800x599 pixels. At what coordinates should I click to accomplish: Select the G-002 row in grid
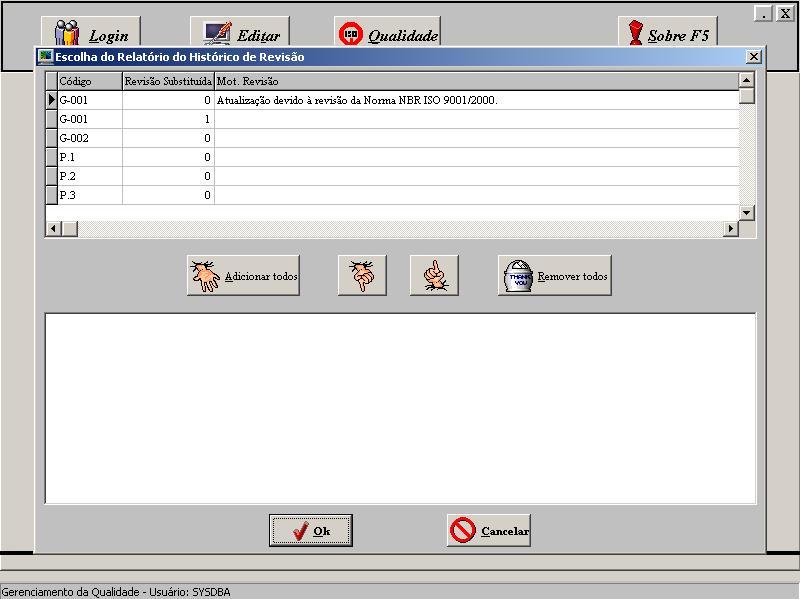click(89, 138)
